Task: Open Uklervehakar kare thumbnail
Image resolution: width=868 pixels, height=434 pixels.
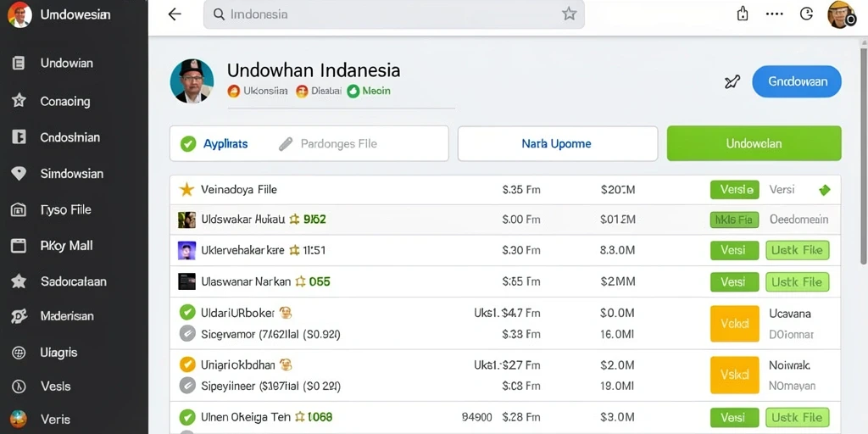Action: [186, 250]
